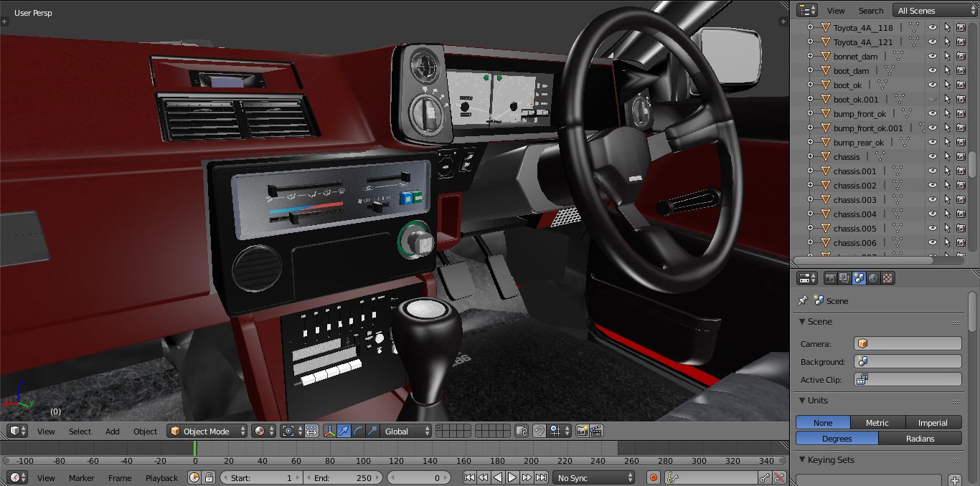Open the Object Mode dropdown
The height and width of the screenshot is (486, 980).
(x=207, y=431)
